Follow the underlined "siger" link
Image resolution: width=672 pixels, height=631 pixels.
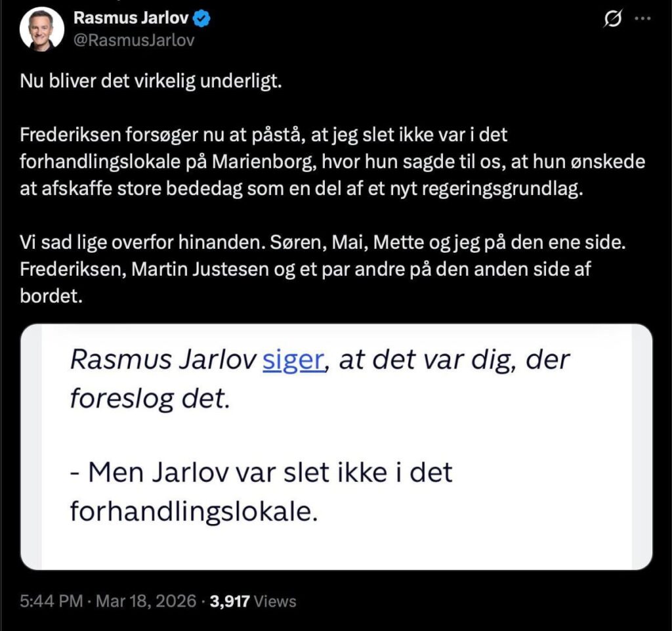pyautogui.click(x=293, y=360)
